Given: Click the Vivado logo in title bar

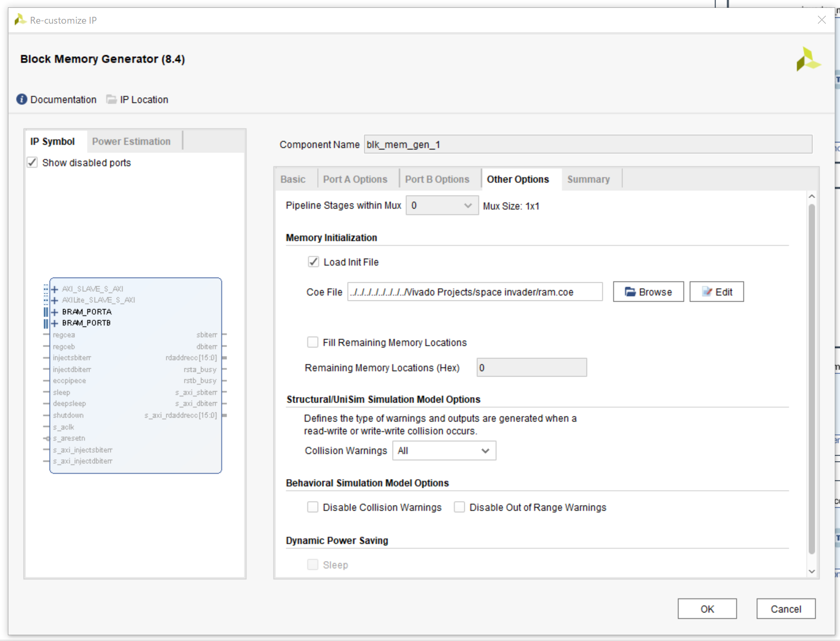Looking at the screenshot, I should pyautogui.click(x=20, y=20).
